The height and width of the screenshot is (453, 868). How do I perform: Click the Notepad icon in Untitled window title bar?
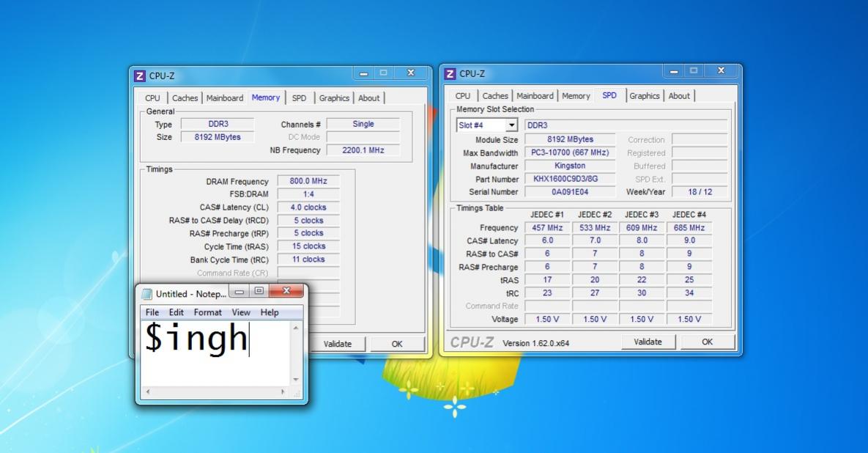click(147, 293)
